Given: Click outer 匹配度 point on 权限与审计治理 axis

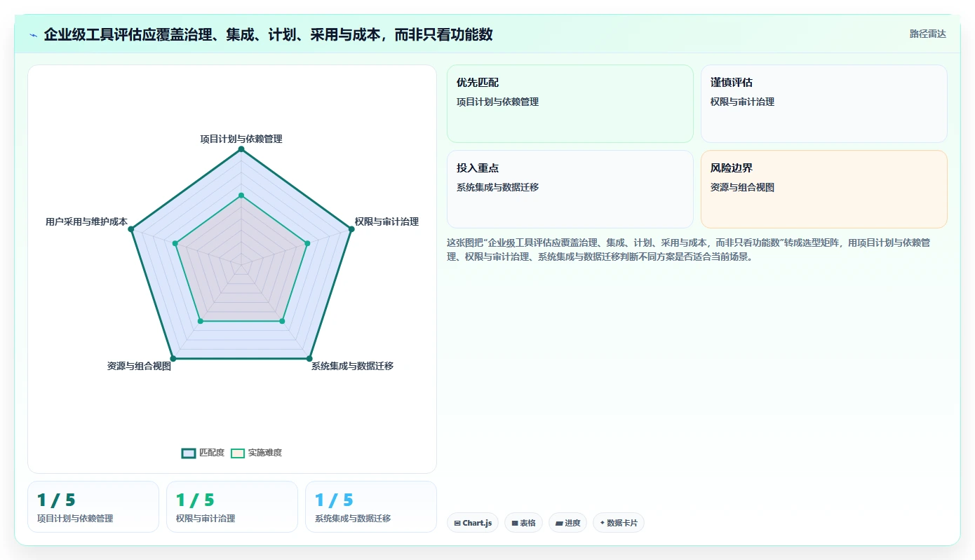Looking at the screenshot, I should coord(351,229).
